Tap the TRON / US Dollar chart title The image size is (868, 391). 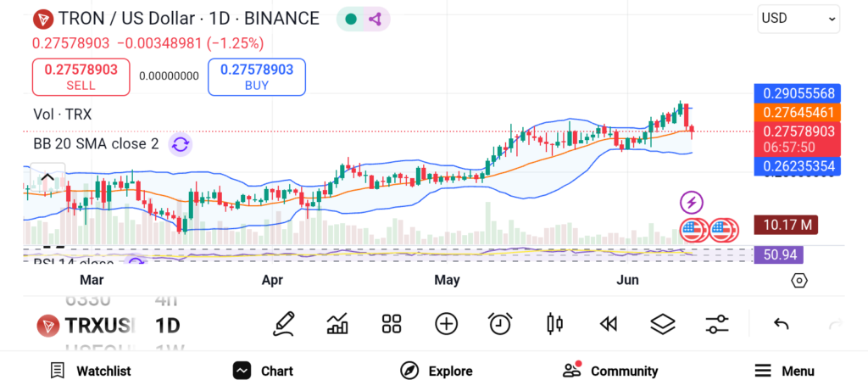(189, 19)
